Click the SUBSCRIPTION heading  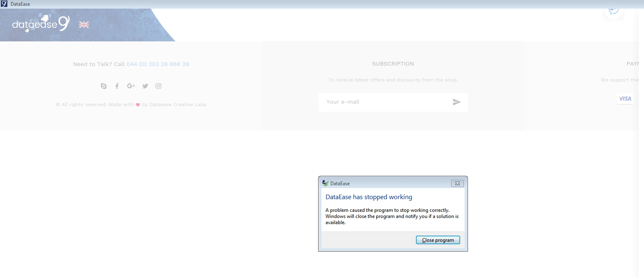(x=393, y=64)
